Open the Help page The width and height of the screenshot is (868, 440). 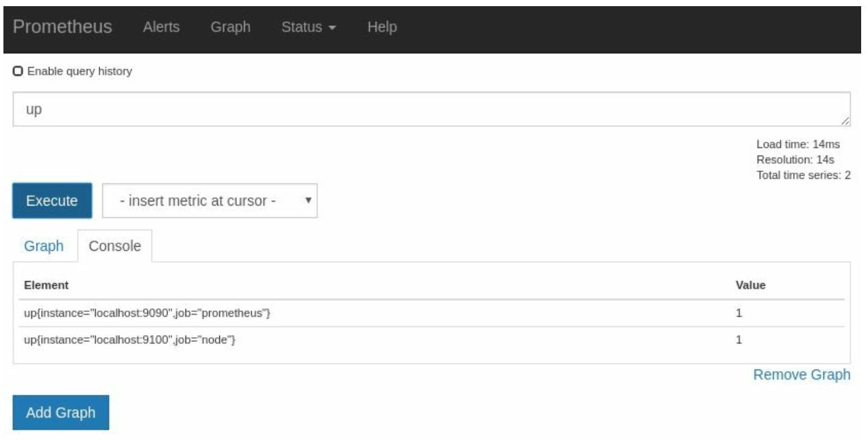tap(382, 27)
